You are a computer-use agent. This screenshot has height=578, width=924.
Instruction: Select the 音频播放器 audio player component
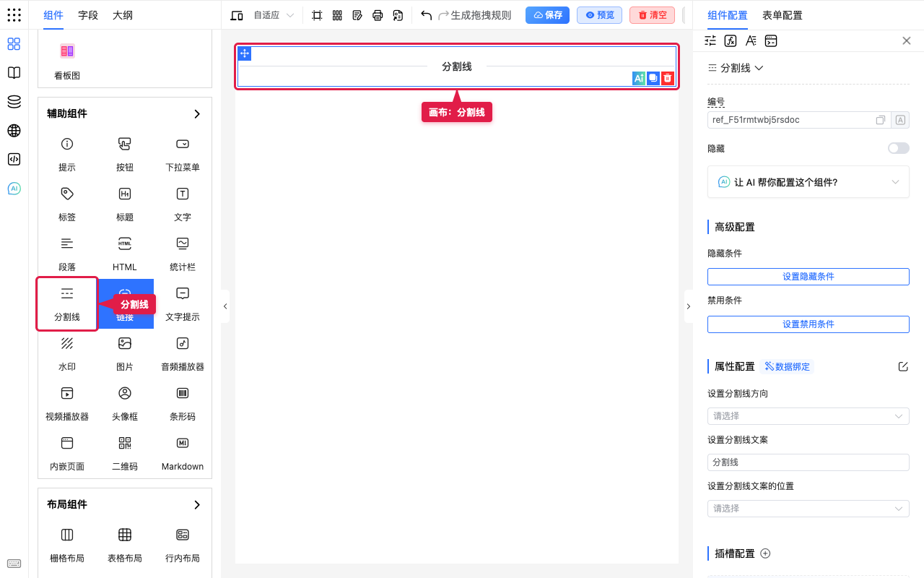tap(183, 353)
